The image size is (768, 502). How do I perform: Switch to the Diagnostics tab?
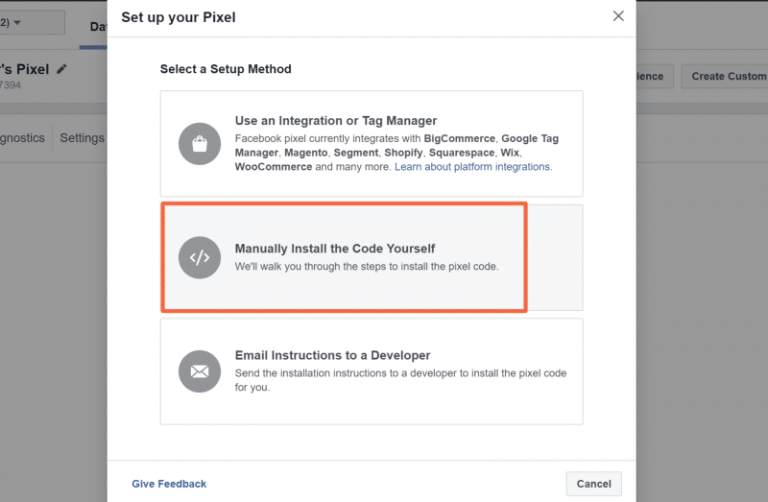click(23, 138)
